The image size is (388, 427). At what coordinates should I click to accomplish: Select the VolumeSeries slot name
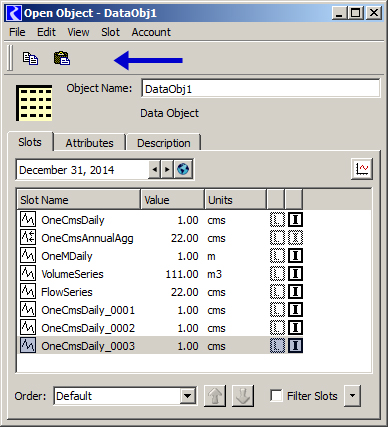[x=72, y=274]
